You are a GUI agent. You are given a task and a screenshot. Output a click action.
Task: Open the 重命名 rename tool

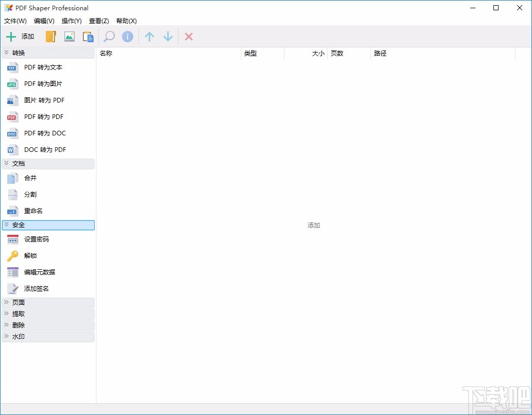click(x=32, y=211)
